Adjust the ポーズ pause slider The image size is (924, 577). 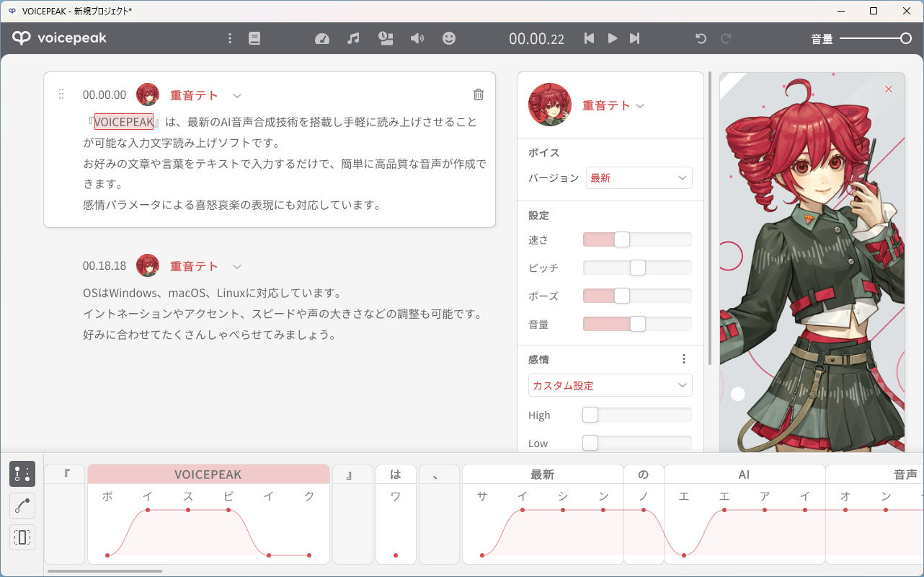pyautogui.click(x=637, y=296)
